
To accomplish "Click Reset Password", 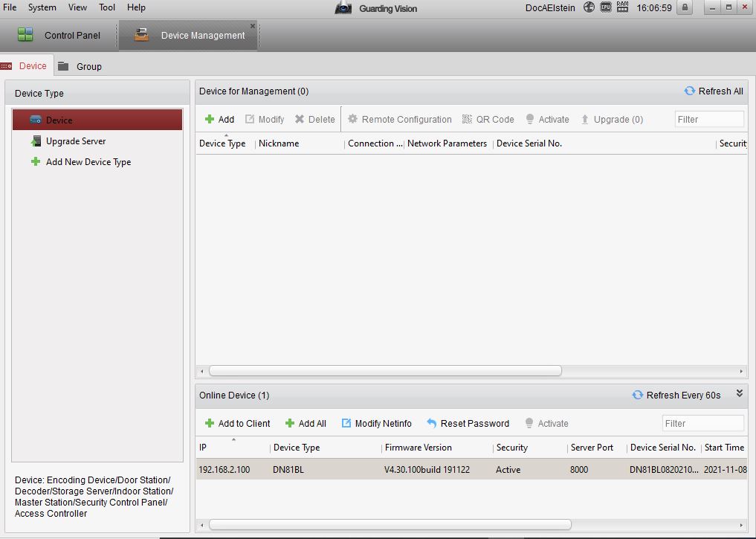I will [468, 423].
